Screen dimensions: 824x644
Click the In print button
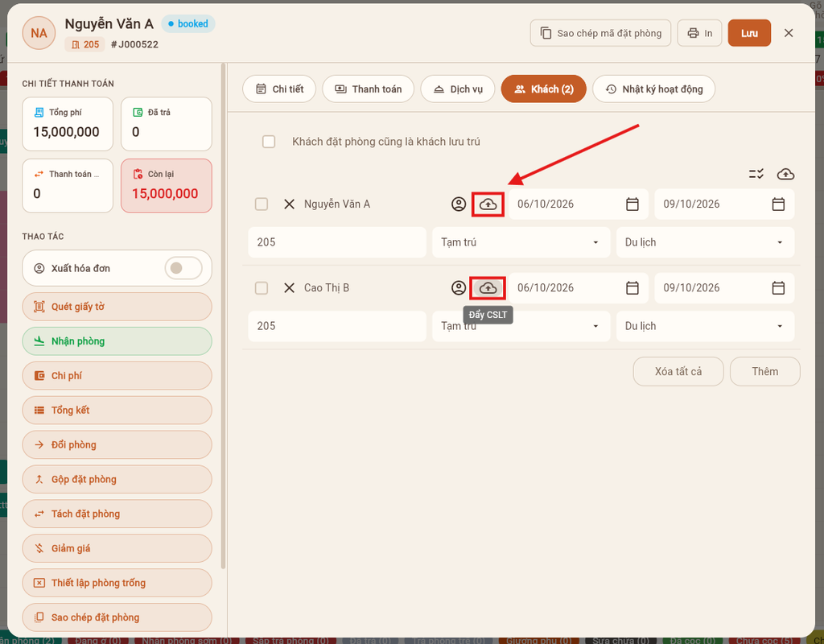[x=699, y=33]
